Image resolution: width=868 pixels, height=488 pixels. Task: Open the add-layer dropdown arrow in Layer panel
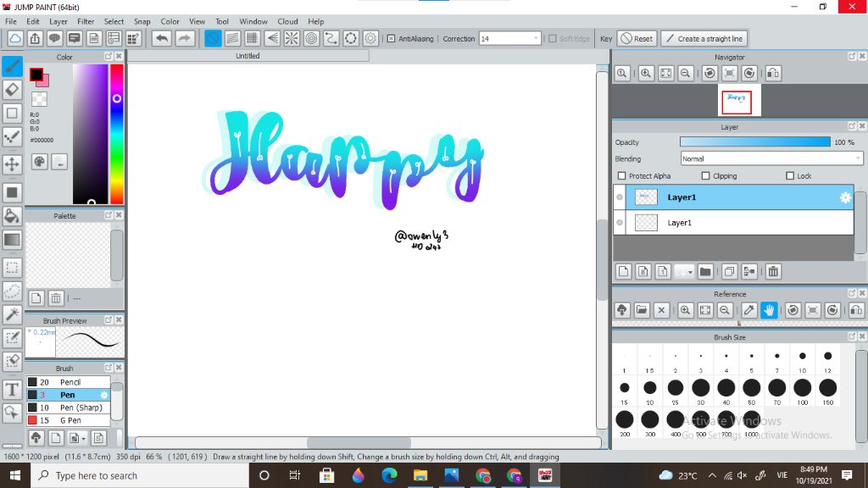tap(690, 272)
